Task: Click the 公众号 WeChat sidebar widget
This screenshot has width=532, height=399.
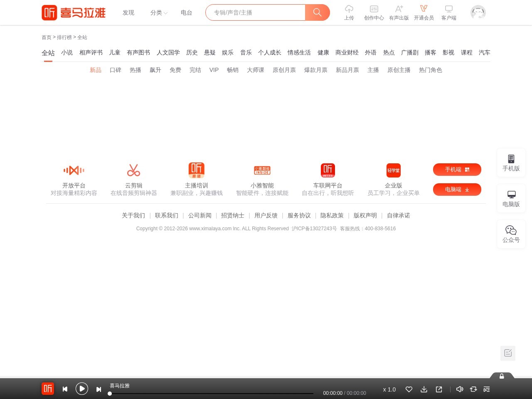Action: coord(511,234)
